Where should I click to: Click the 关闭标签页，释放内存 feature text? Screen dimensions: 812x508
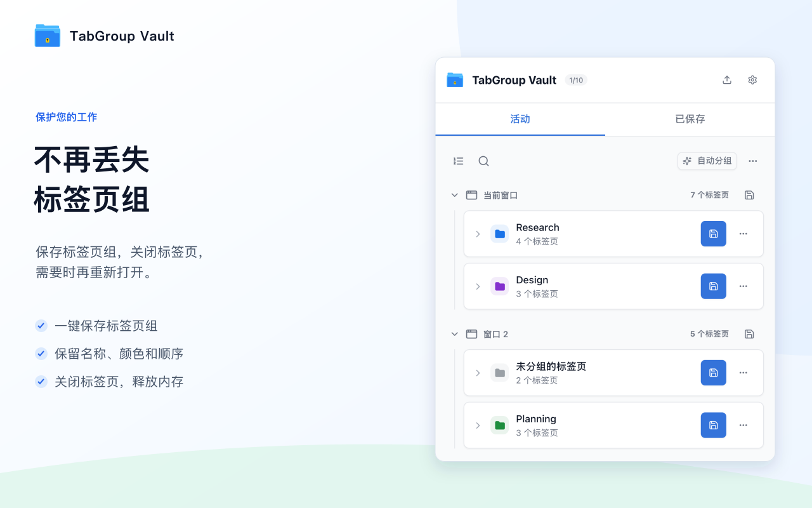[119, 382]
